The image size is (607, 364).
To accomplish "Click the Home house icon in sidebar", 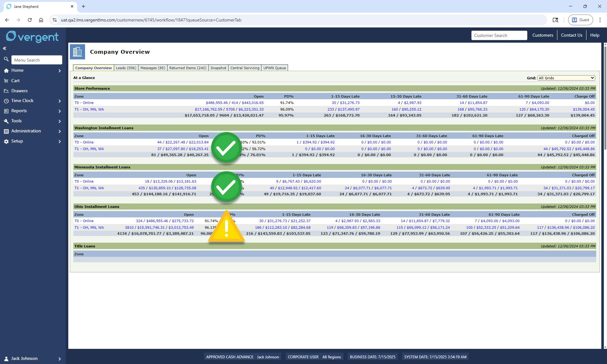I will pos(6,70).
